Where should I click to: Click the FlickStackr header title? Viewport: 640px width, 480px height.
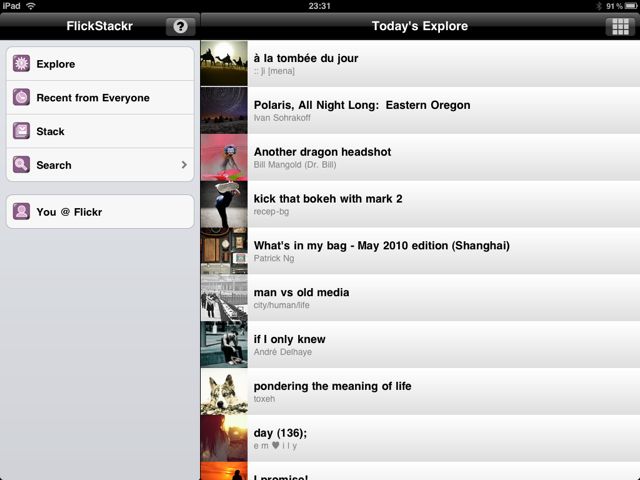pos(100,26)
